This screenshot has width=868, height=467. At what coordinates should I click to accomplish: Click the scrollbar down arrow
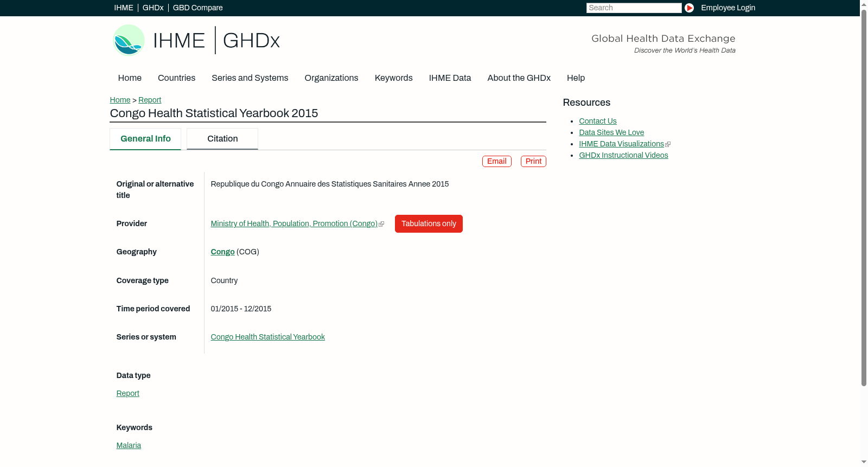(864, 463)
